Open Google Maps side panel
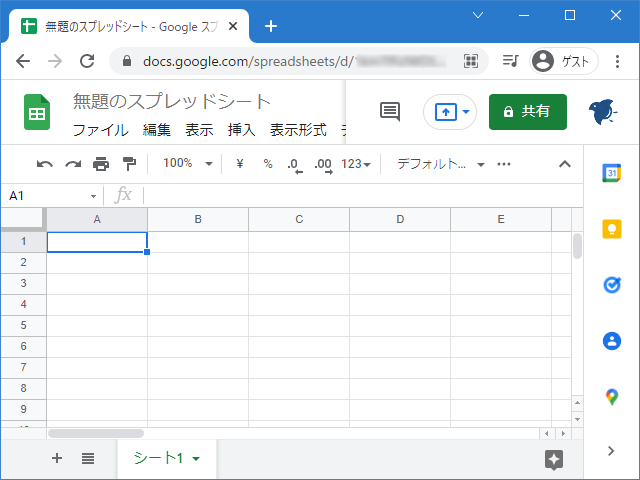The width and height of the screenshot is (640, 480). pos(612,397)
